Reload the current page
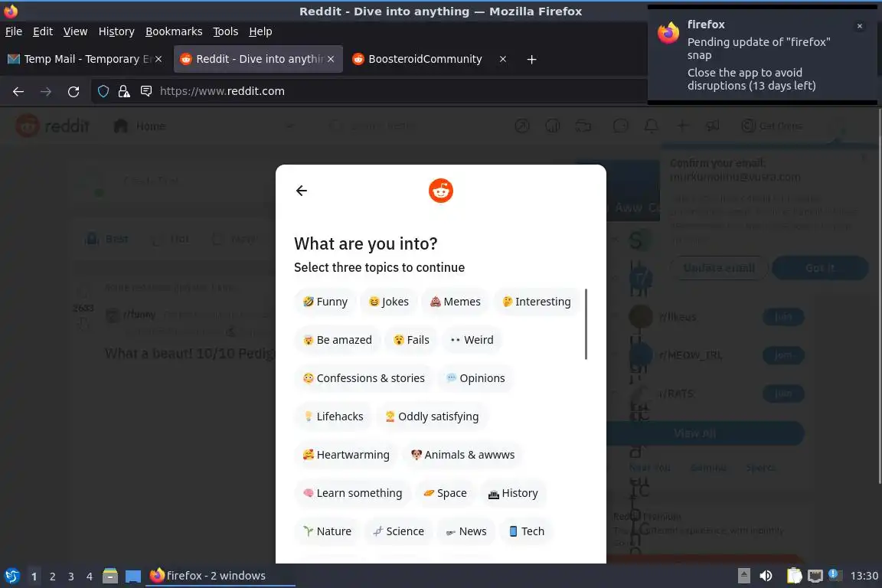 click(x=73, y=91)
